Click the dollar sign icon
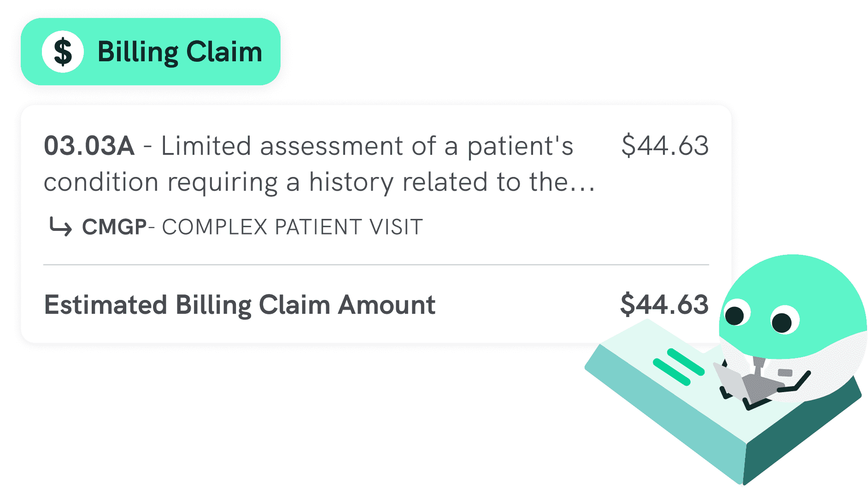The height and width of the screenshot is (488, 868). coord(63,52)
